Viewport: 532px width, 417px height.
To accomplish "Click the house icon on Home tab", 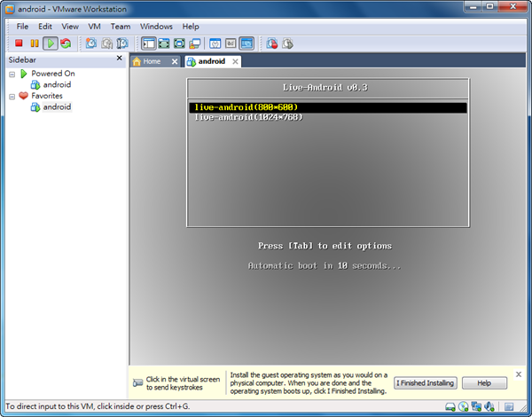I will (x=137, y=61).
